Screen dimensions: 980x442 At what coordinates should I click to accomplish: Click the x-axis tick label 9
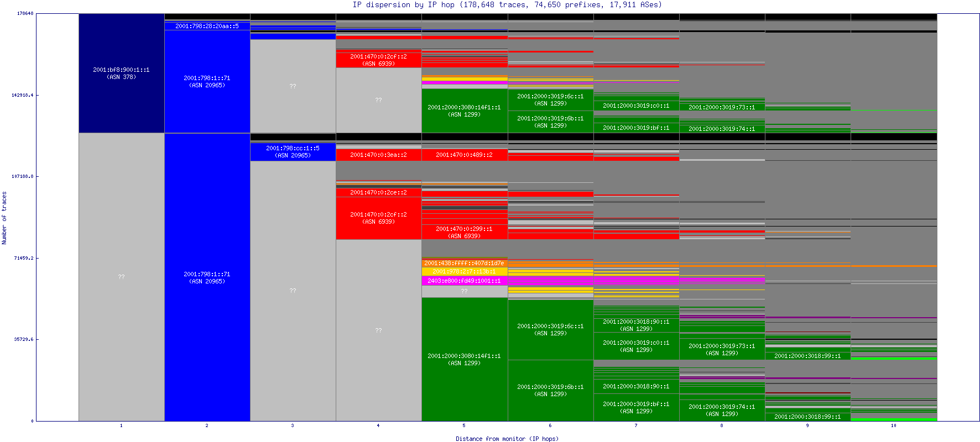coord(807,425)
